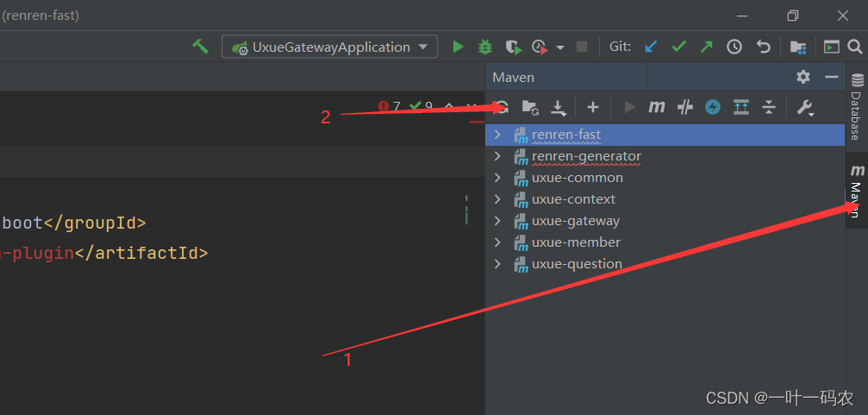Screen dimensions: 868x415
Task: Open the profiler options dropdown arrow
Action: 559,47
